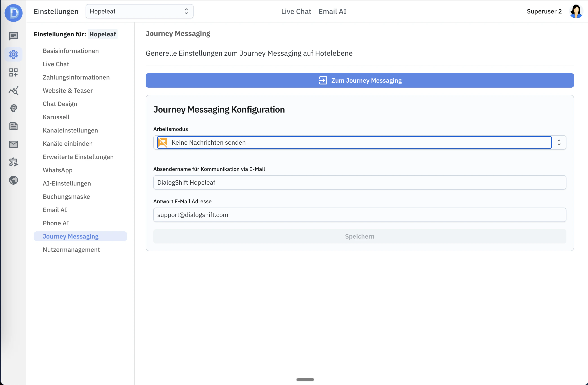Click Zum Journey Messaging button
The width and height of the screenshot is (588, 385).
pos(359,80)
